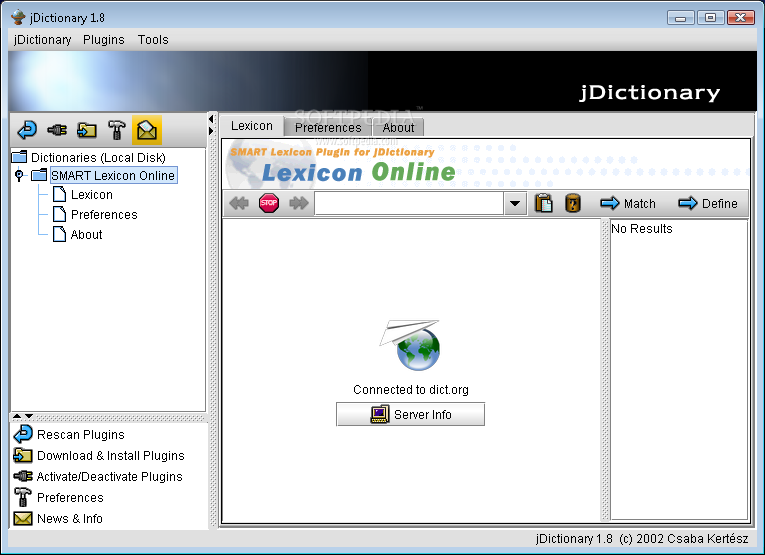Click the Connected to dict.org status text
The image size is (765, 555).
[x=411, y=389]
